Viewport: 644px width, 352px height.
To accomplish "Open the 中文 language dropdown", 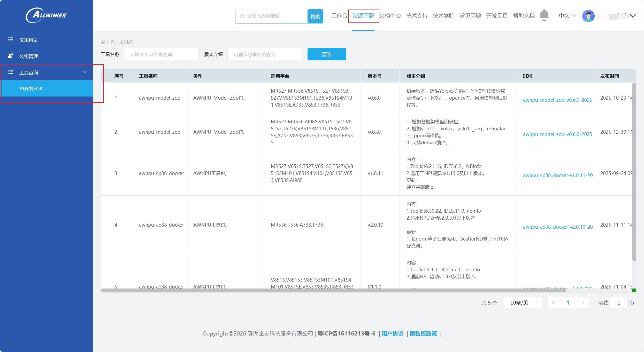I will click(x=567, y=16).
